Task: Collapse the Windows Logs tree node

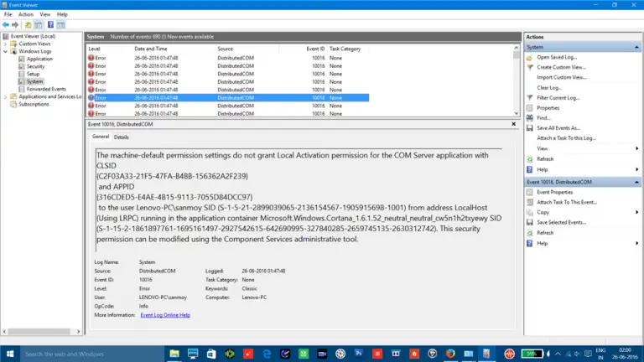Action: [5, 52]
